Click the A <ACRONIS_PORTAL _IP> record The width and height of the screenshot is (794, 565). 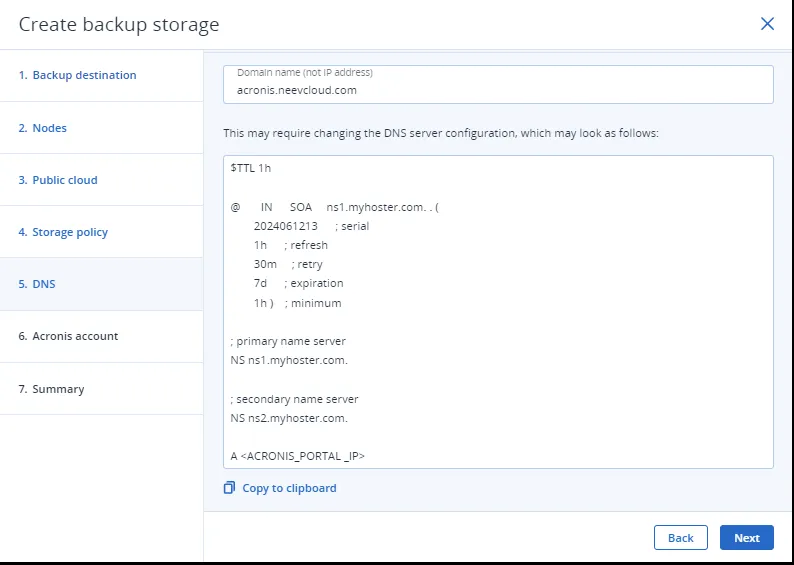pyautogui.click(x=298, y=456)
